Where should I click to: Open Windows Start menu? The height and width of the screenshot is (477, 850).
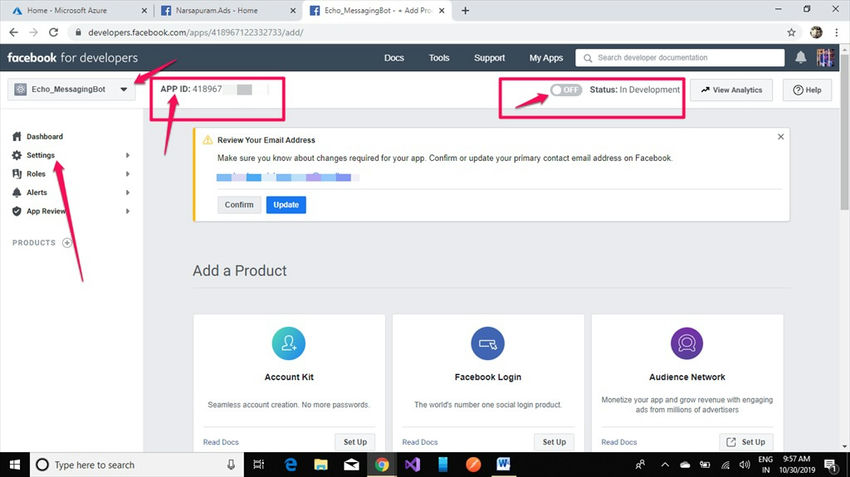pos(15,465)
